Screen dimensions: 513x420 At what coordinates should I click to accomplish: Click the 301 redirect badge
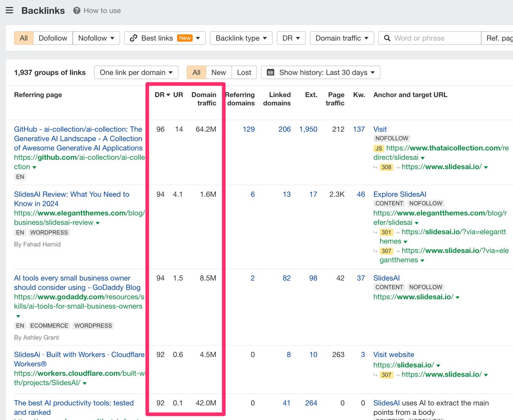click(386, 232)
